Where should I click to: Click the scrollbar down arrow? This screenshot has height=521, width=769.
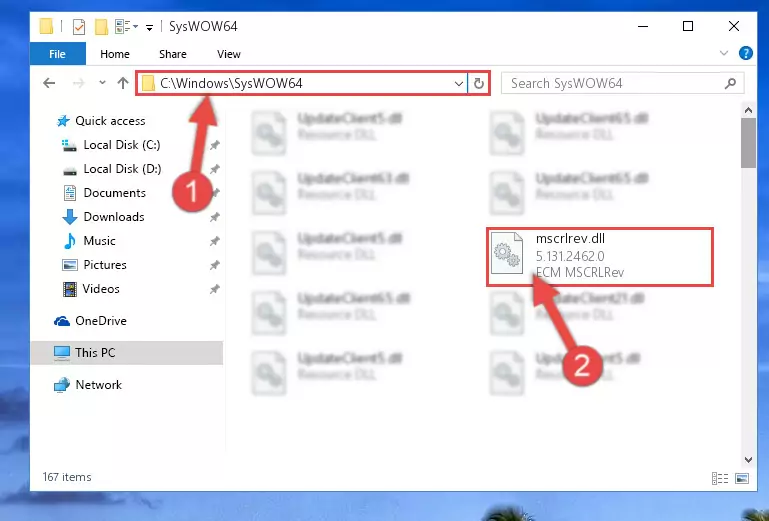pyautogui.click(x=748, y=460)
